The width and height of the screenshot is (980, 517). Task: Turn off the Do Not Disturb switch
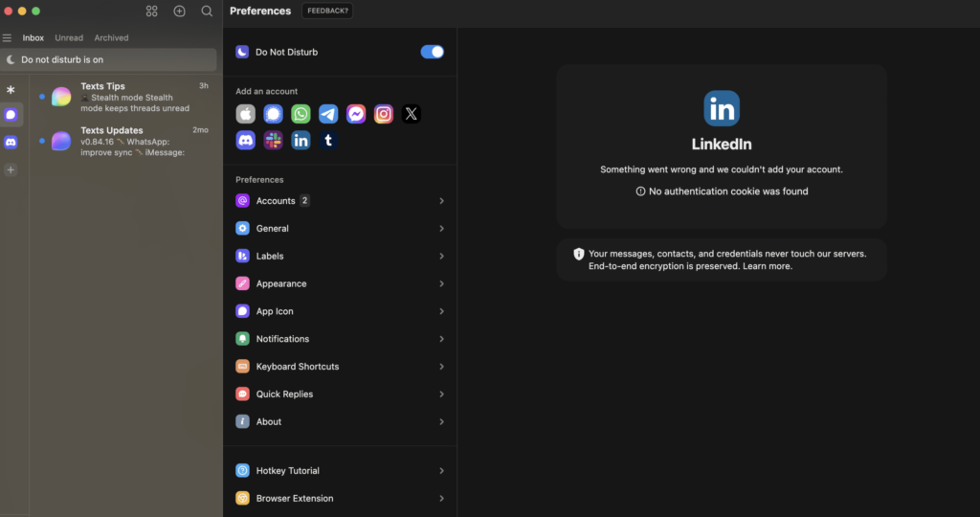click(432, 52)
